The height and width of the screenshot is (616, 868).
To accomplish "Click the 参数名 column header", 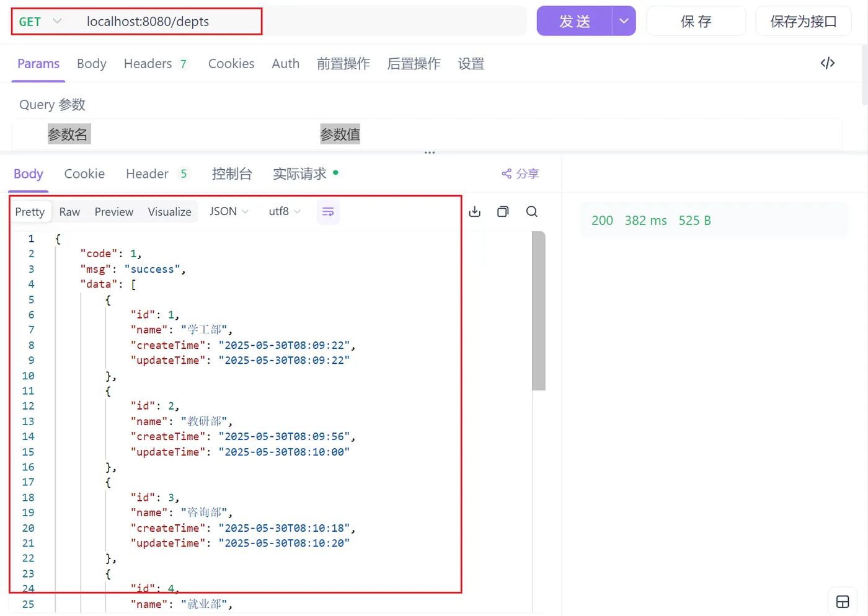I will coord(68,134).
